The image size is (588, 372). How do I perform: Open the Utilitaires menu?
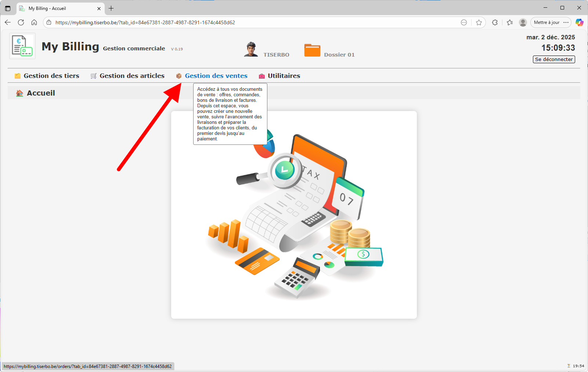(284, 76)
